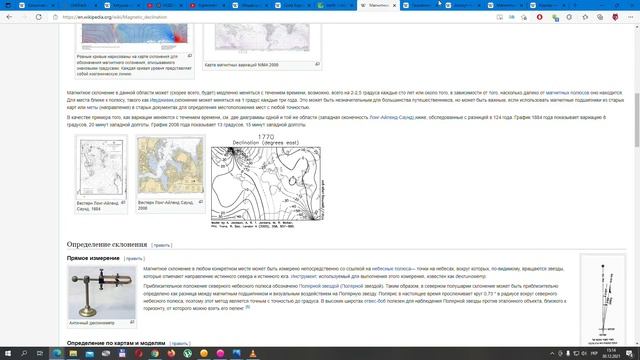Enlarge icon under 2008 chart caption
This screenshot has width=640, height=360.
200,202
